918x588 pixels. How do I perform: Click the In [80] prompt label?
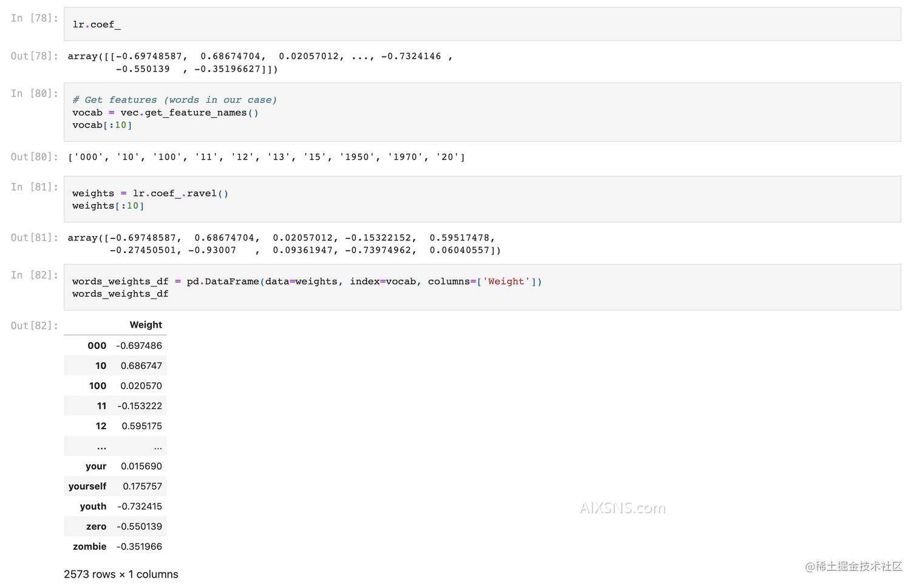(34, 93)
